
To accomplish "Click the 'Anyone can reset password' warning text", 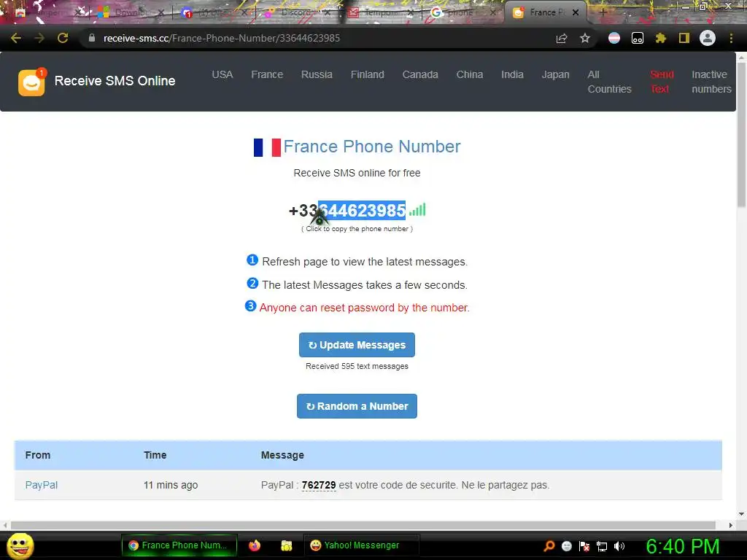I will click(x=365, y=308).
